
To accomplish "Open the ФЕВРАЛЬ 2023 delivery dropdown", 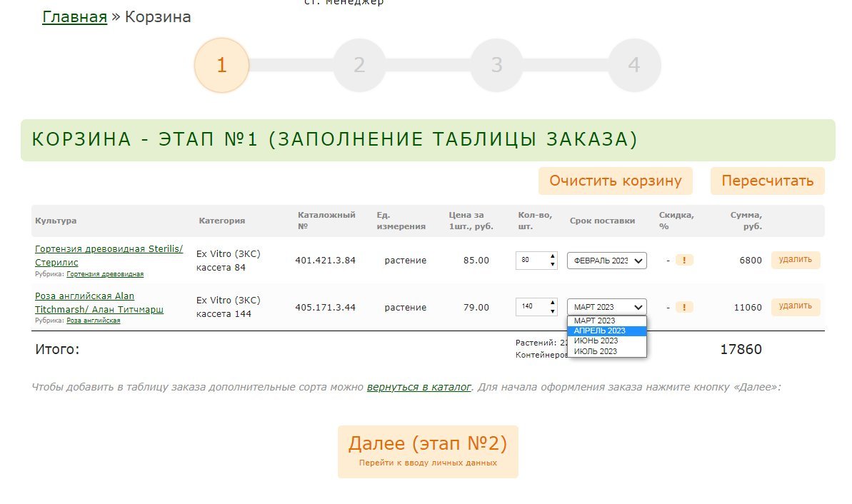I will pos(606,261).
